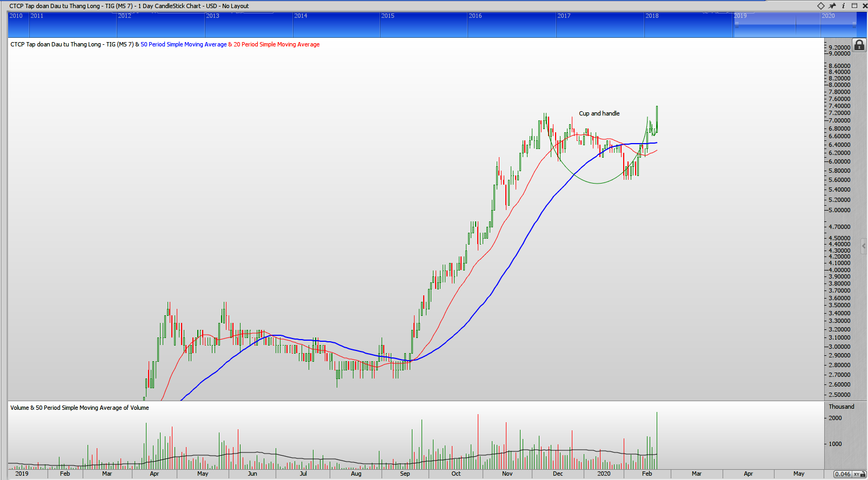Click the Cup and handle annotation text

point(599,114)
